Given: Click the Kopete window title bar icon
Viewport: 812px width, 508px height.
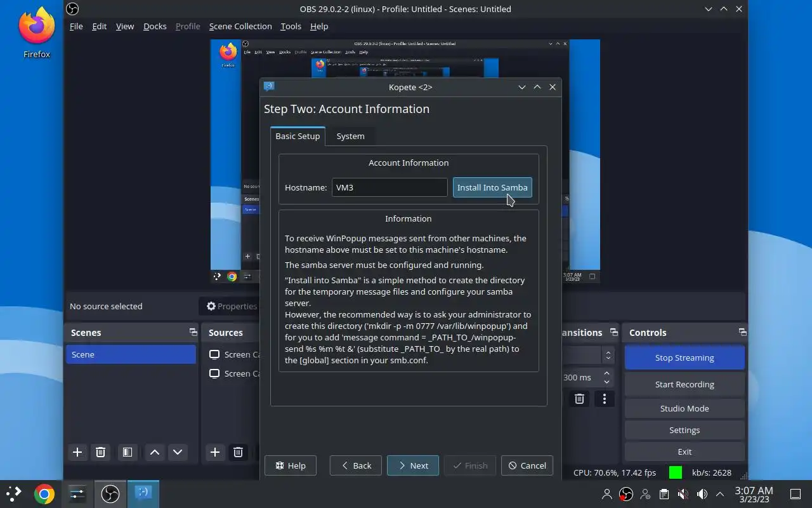Looking at the screenshot, I should (x=269, y=86).
